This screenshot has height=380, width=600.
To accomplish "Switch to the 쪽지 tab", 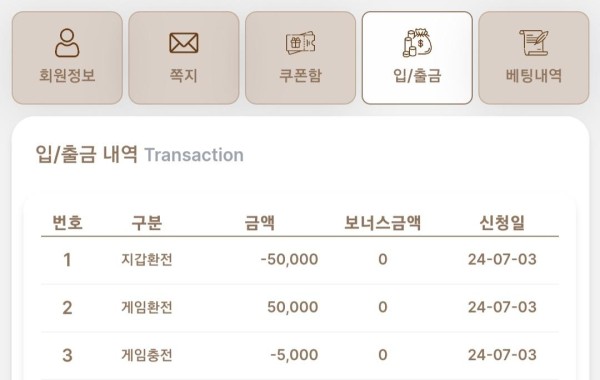I will (184, 58).
